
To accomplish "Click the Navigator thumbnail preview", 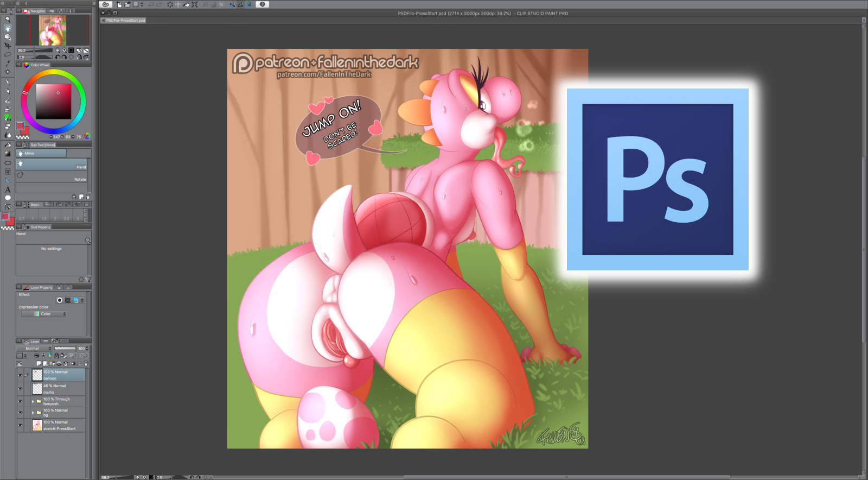I will (53, 30).
